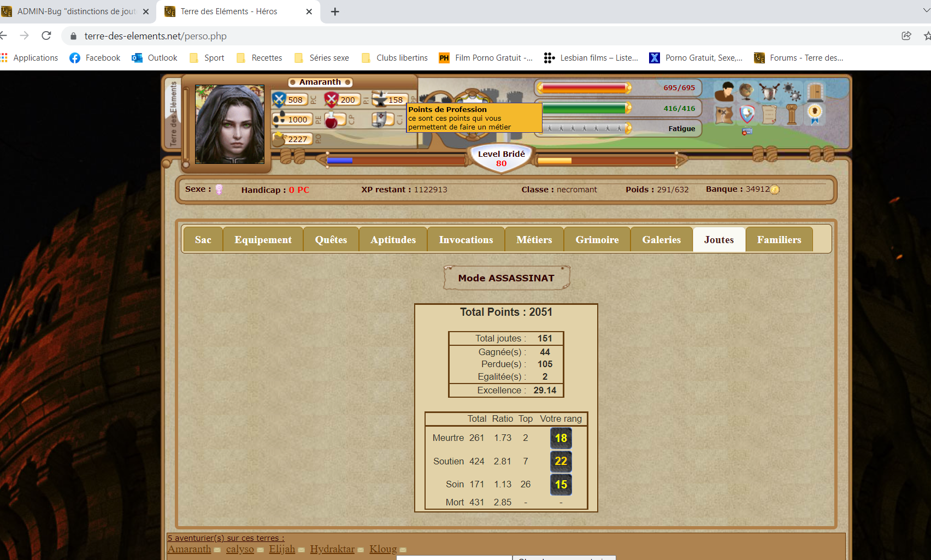Click the Level Bridé 80 badge

tap(501, 158)
